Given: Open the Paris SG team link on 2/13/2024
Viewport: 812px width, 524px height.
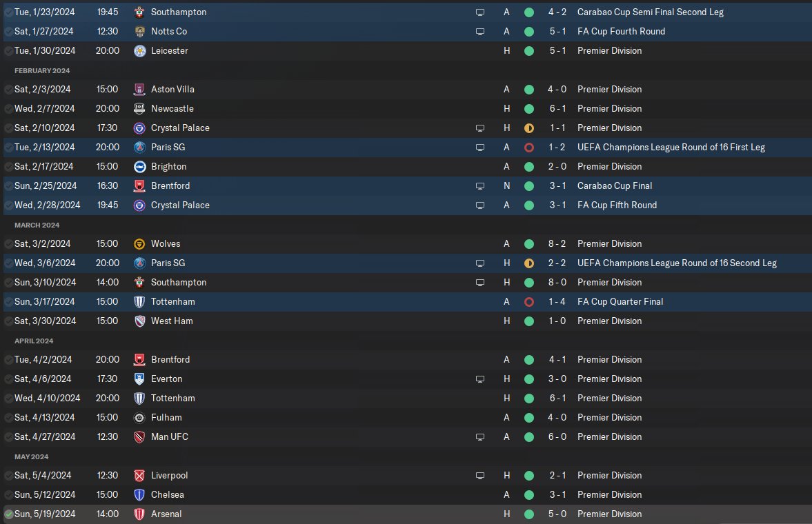Looking at the screenshot, I should click(x=168, y=147).
